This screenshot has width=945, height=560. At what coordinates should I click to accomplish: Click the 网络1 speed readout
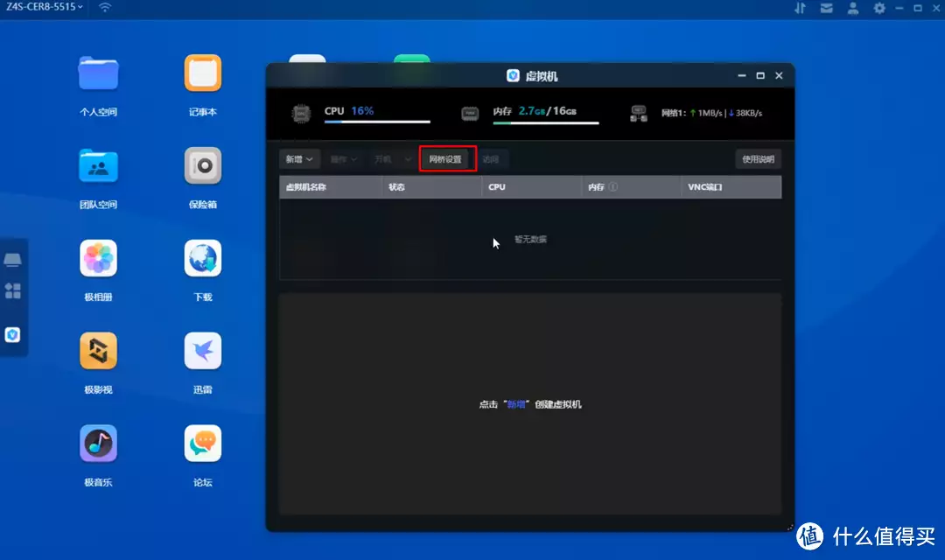point(711,114)
